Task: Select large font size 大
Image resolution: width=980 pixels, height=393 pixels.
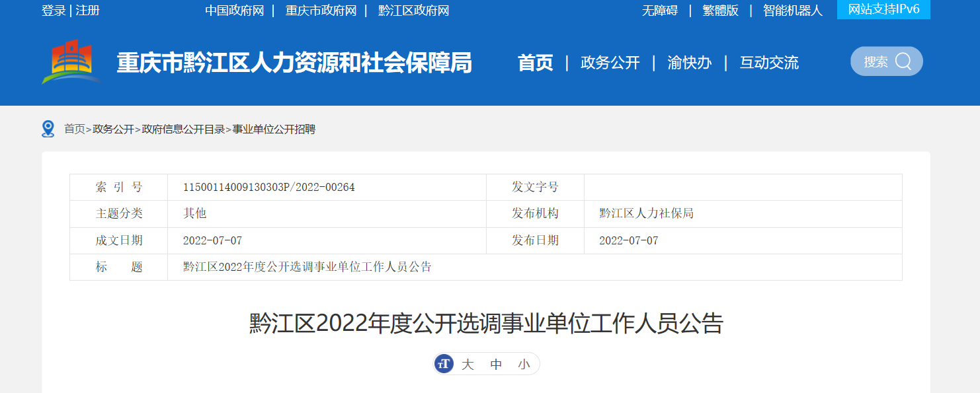Action: [x=468, y=365]
